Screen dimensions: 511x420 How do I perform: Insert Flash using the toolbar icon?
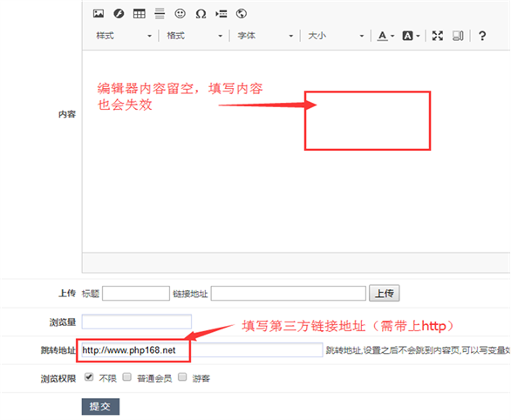[x=119, y=14]
